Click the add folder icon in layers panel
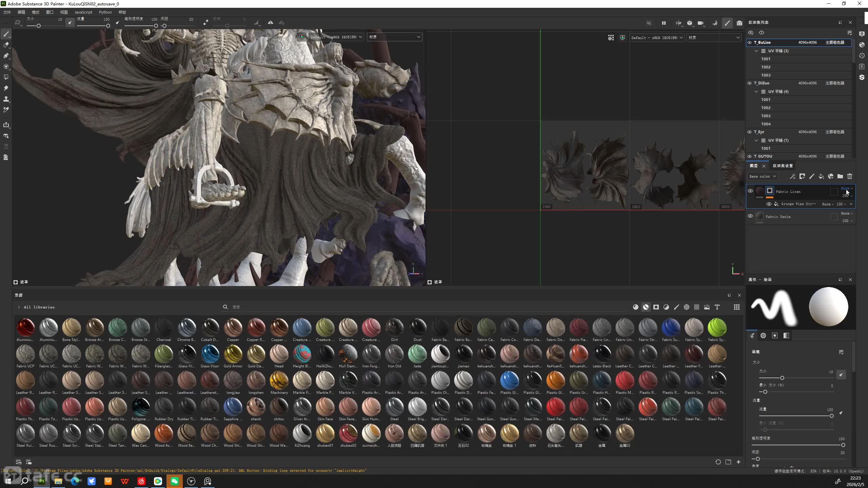This screenshot has height=488, width=868. tap(840, 176)
